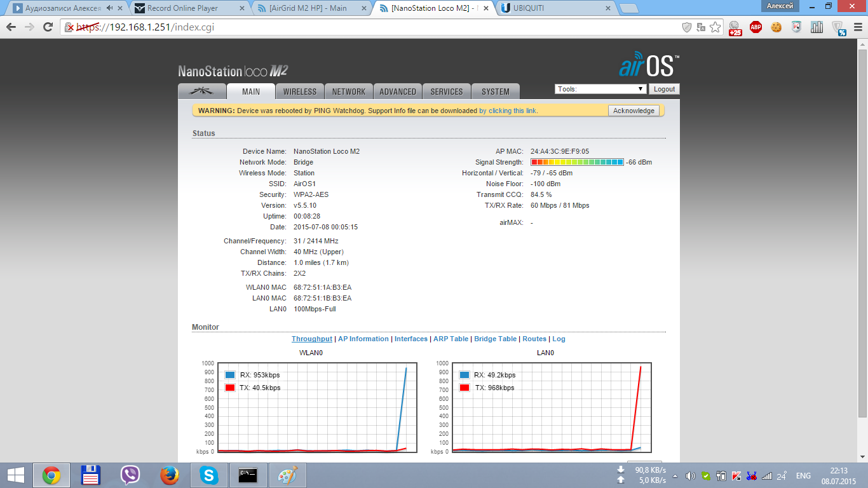Launch Viber from the taskbar

coord(130,475)
